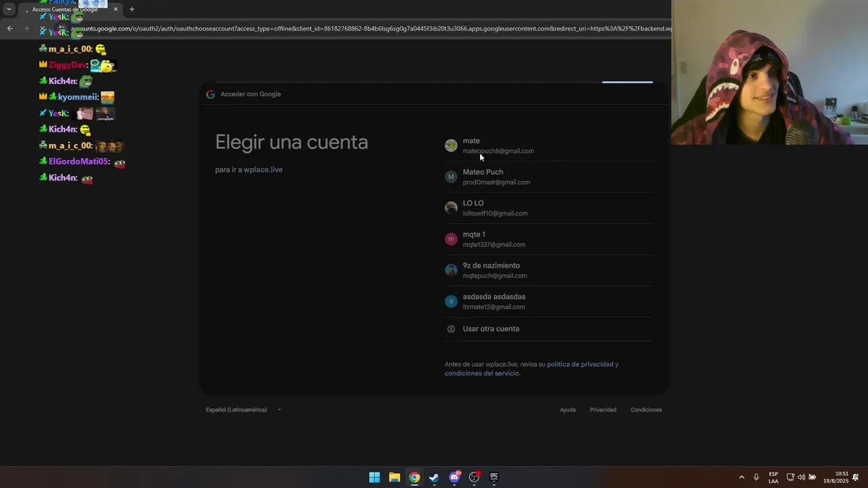The image size is (868, 488).
Task: Open File Explorer from the taskbar
Action: (x=394, y=477)
